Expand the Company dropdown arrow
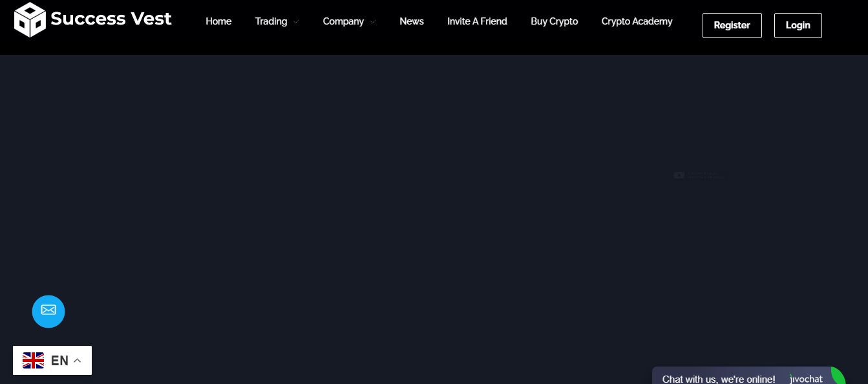The width and height of the screenshot is (868, 384). tap(373, 22)
